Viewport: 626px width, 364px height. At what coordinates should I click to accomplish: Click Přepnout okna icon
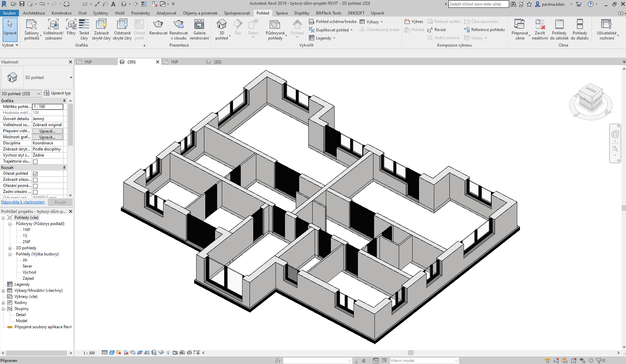(519, 24)
